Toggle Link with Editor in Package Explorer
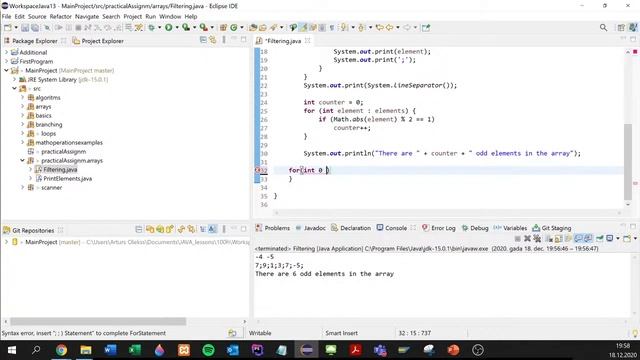Viewport: 640px width, 360px height. tap(213, 40)
